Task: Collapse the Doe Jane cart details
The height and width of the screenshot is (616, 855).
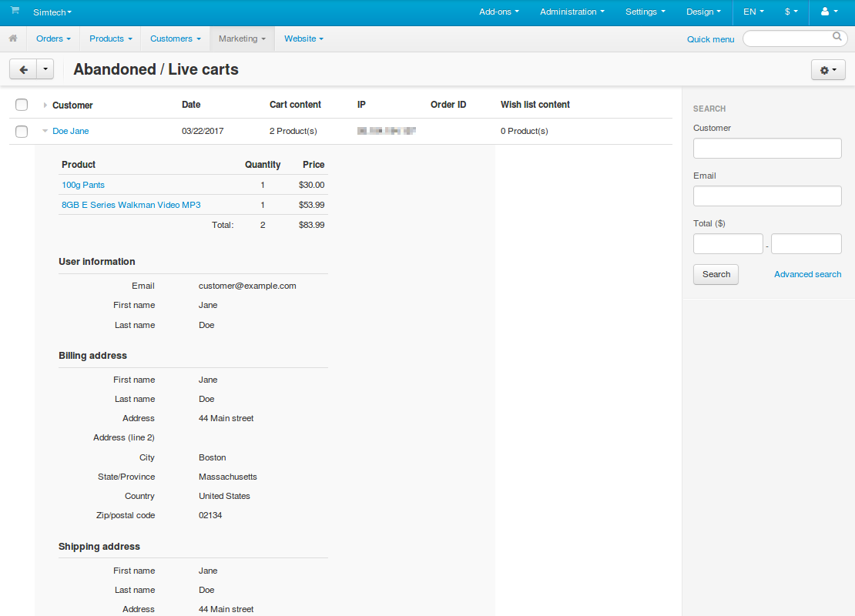Action: [x=45, y=131]
